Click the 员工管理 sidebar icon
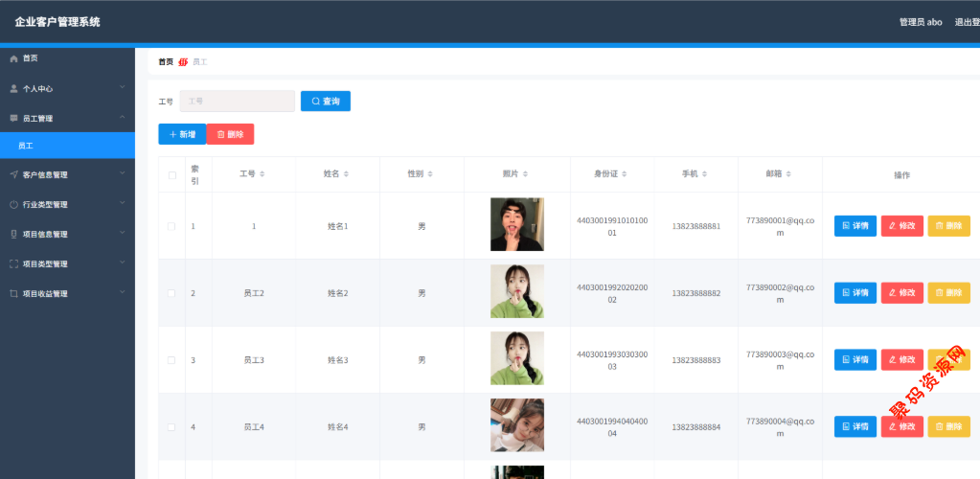 13,119
